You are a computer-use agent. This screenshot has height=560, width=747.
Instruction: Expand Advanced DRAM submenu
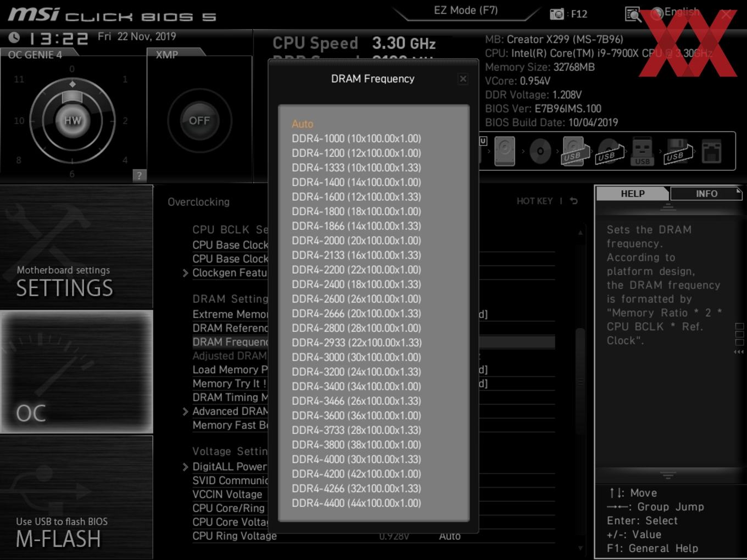(x=185, y=412)
